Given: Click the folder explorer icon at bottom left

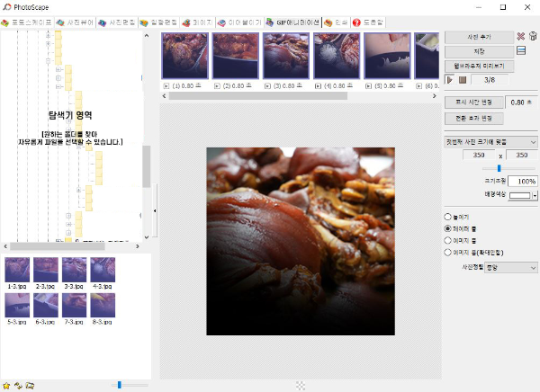Looking at the screenshot, I should 30,386.
